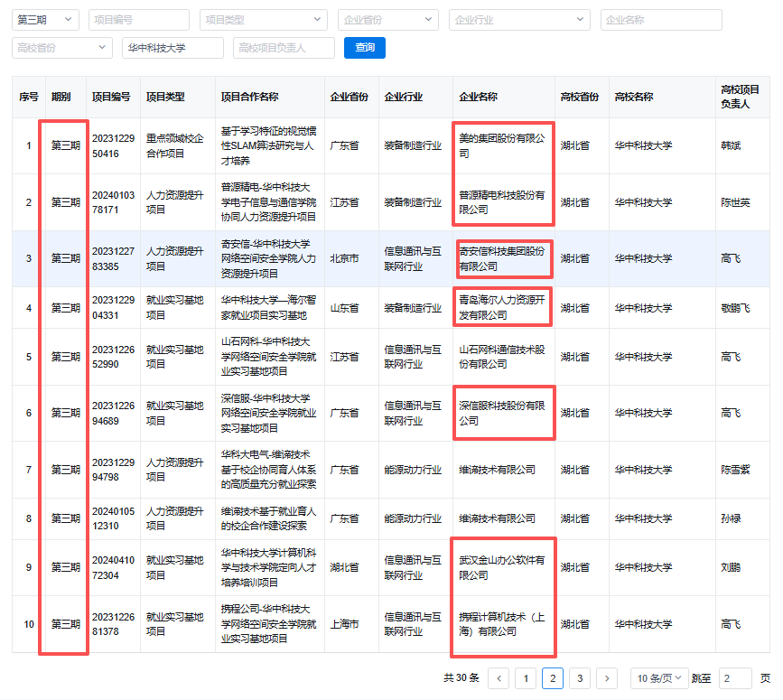Click project number 2024010512310
The height and width of the screenshot is (700, 783).
(x=114, y=518)
